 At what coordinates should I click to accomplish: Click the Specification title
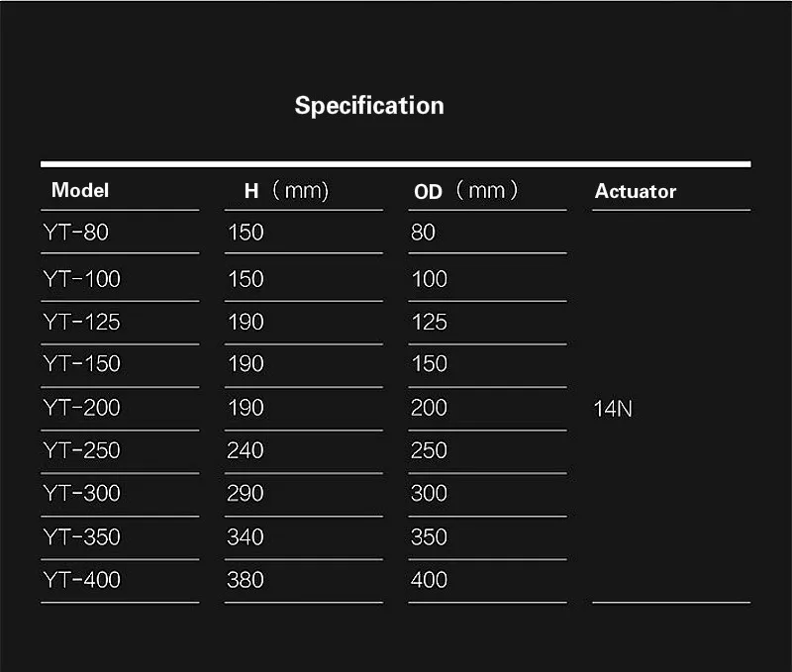coord(369,106)
